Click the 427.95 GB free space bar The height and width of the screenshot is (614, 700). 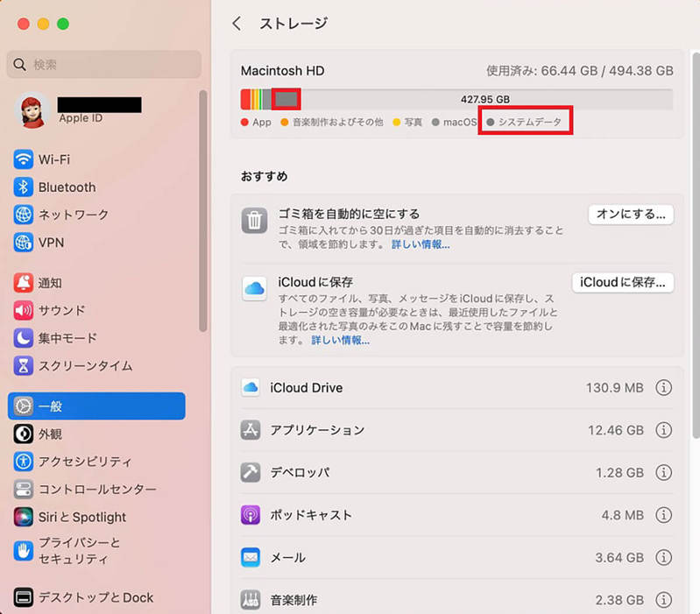click(486, 99)
